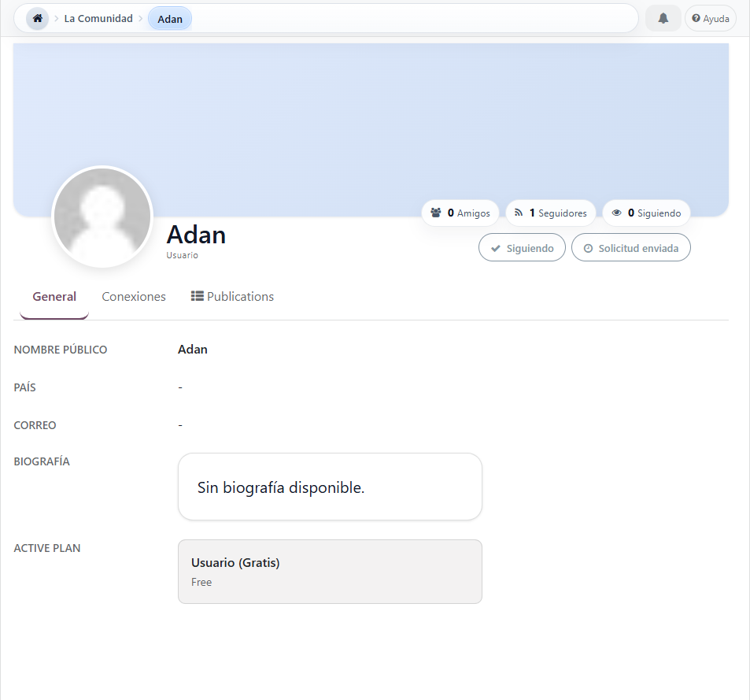Screen dimensions: 750x700
Task: Cancel via Solicitud enviada button
Action: tap(631, 247)
